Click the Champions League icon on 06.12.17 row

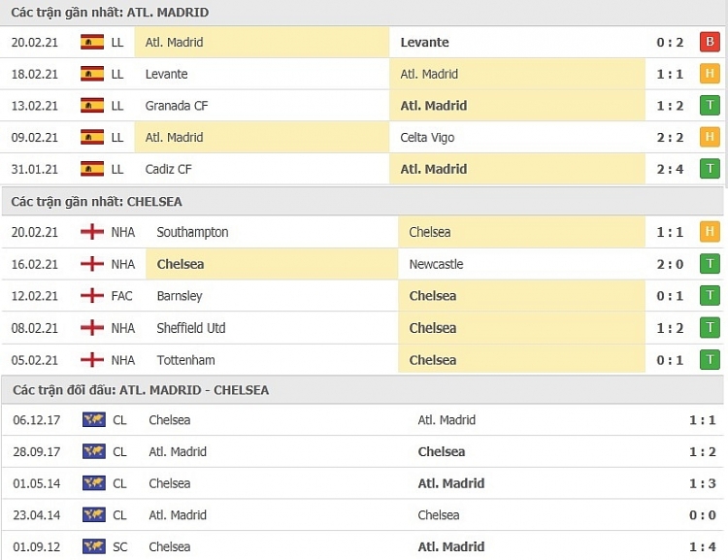(x=94, y=420)
